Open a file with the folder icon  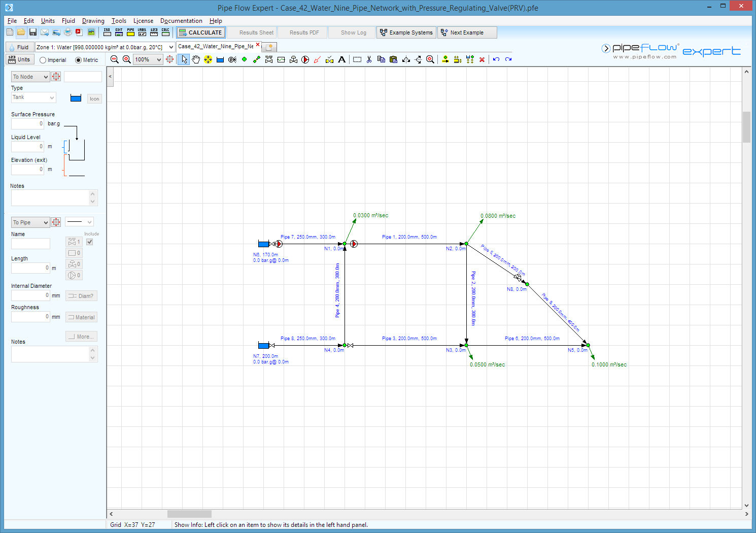[x=21, y=32]
